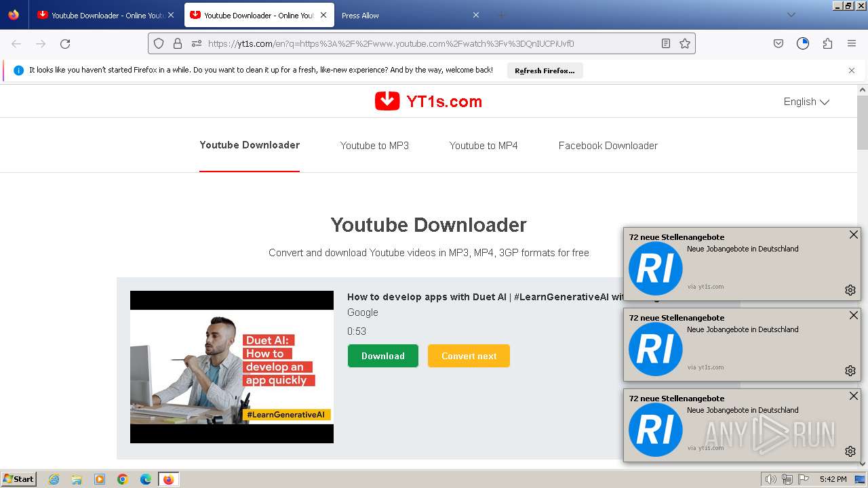
Task: Reload the page with the refresh icon
Action: click(65, 43)
